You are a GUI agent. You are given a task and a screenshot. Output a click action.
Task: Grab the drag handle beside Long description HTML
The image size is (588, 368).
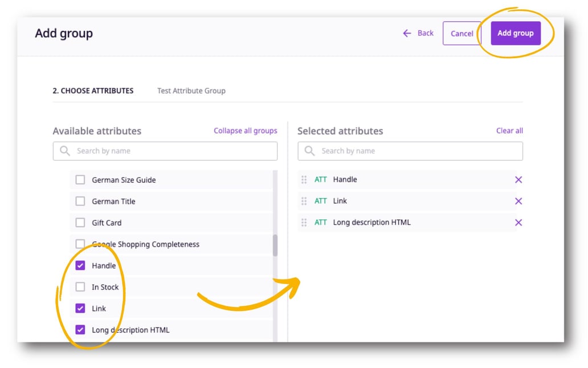pyautogui.click(x=305, y=222)
